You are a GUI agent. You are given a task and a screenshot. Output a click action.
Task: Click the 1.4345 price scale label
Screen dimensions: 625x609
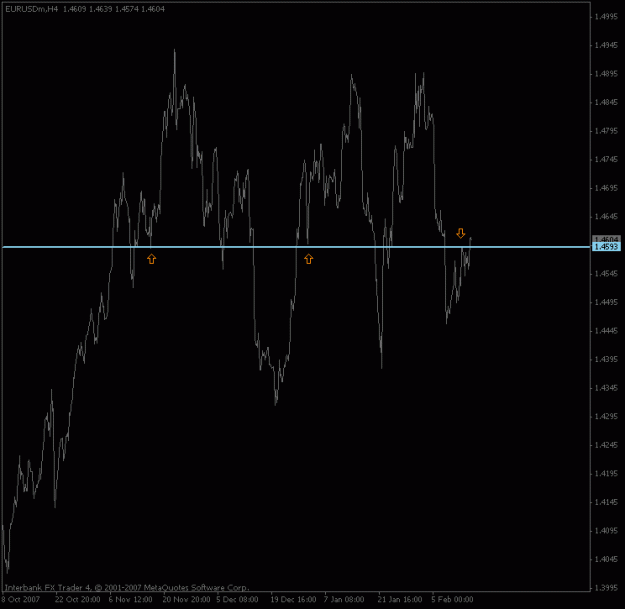(606, 388)
